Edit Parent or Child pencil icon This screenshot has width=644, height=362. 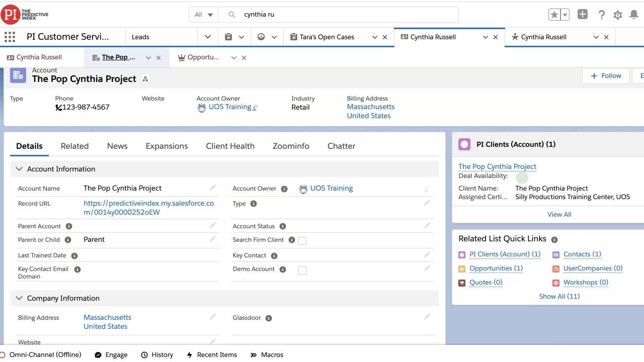tap(213, 239)
